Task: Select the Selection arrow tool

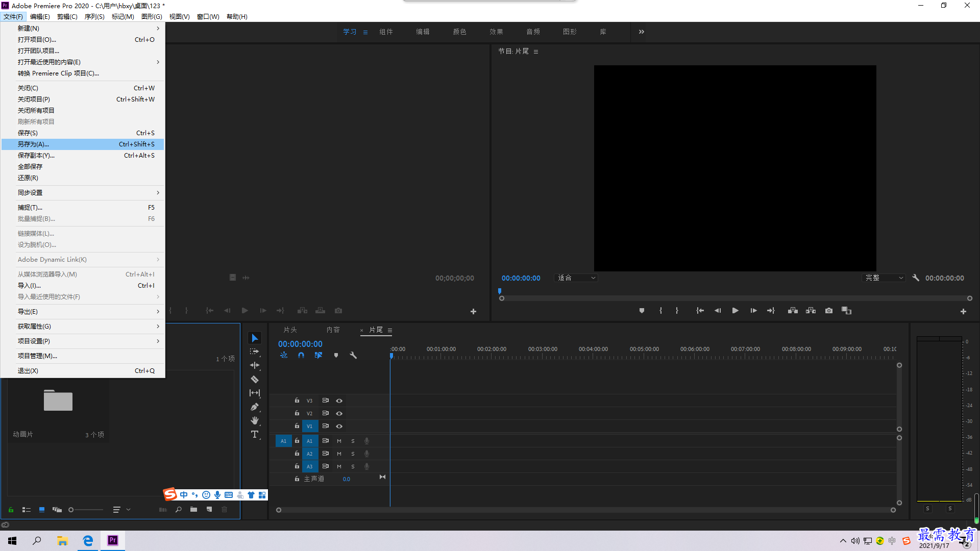Action: point(255,338)
